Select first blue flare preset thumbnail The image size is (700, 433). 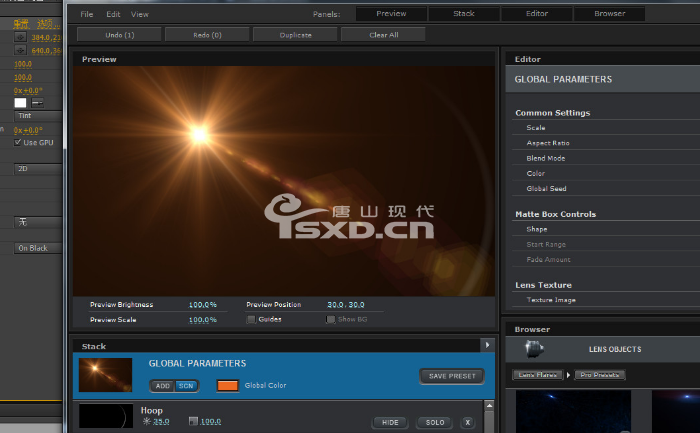[x=573, y=411]
